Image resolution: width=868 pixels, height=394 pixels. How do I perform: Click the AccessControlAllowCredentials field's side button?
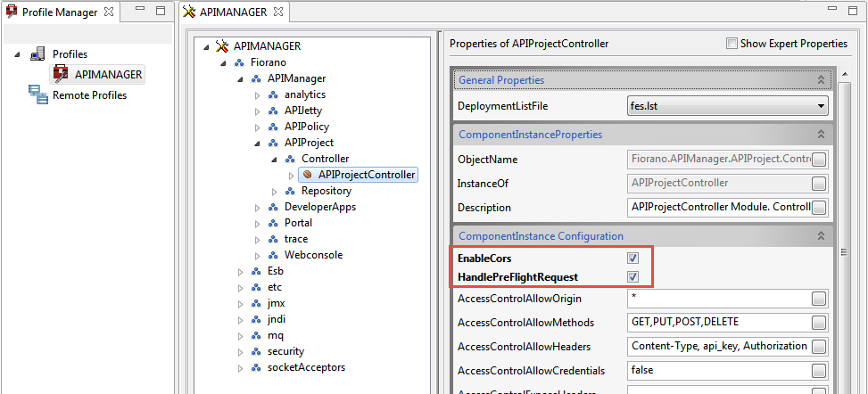(819, 371)
